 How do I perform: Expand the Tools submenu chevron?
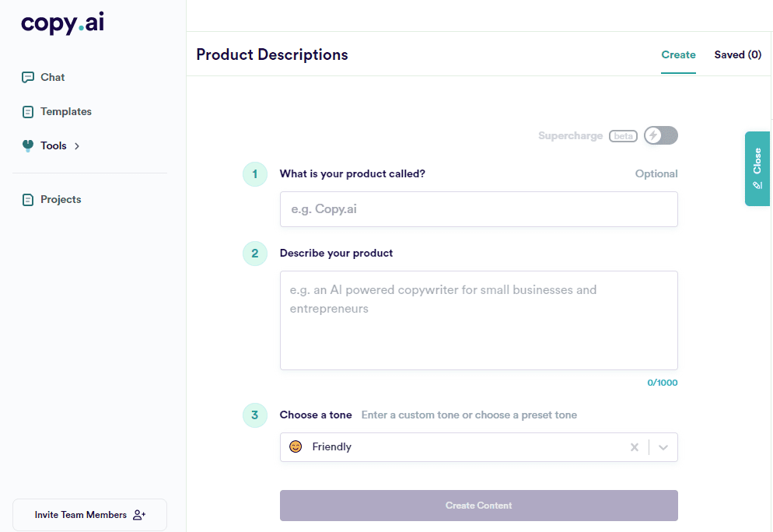click(x=77, y=146)
